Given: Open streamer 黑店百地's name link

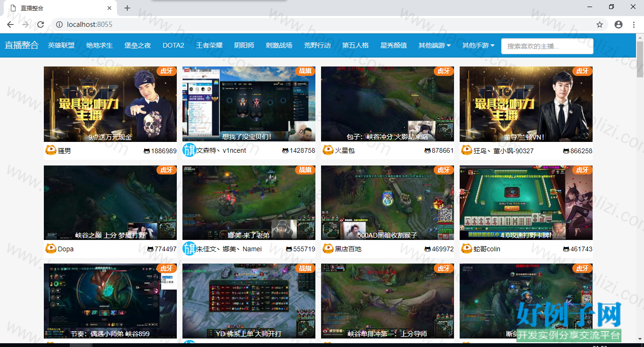Looking at the screenshot, I should pos(348,249).
